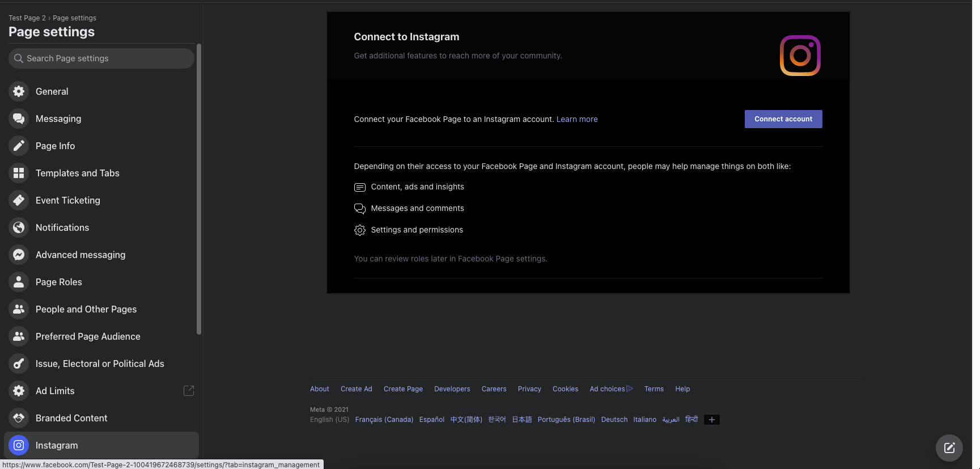
Task: Open the Cookies footer link
Action: [566, 389]
